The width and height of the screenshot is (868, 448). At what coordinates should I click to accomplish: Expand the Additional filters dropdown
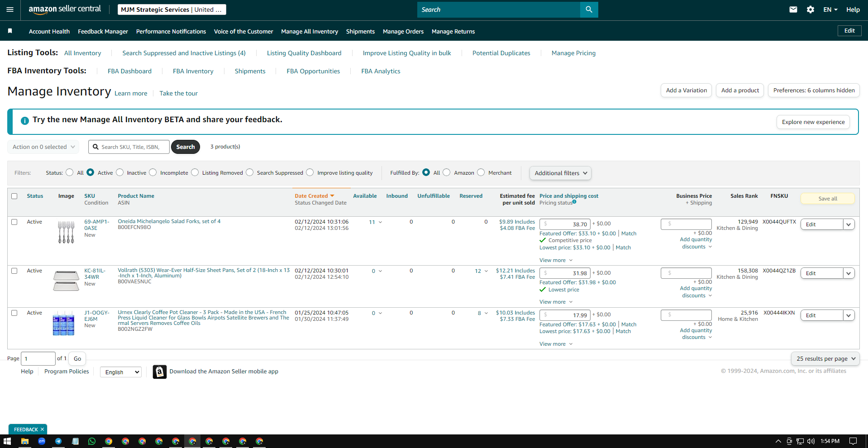pyautogui.click(x=560, y=173)
